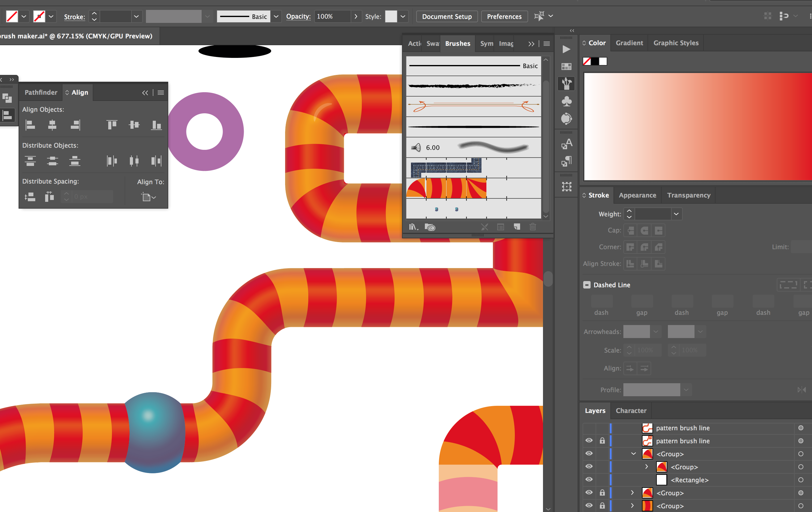812x512 pixels.
Task: Click the Delete Brush trash icon
Action: [532, 227]
